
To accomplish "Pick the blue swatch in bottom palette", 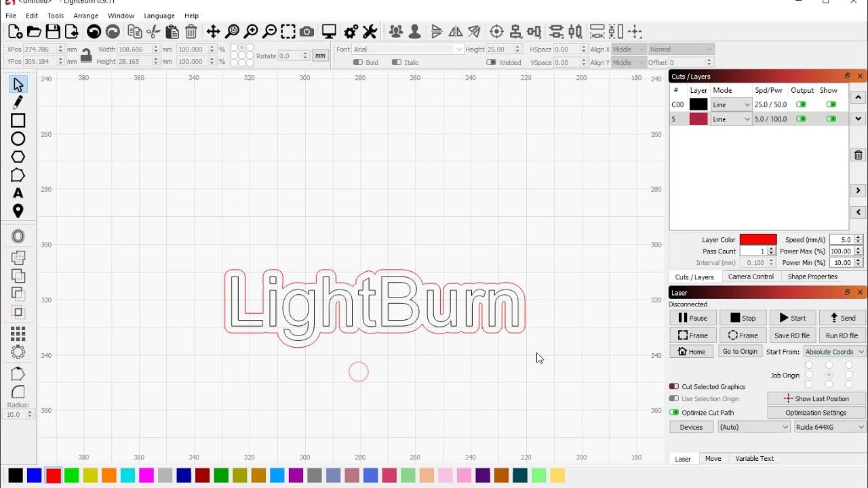I will pos(35,476).
